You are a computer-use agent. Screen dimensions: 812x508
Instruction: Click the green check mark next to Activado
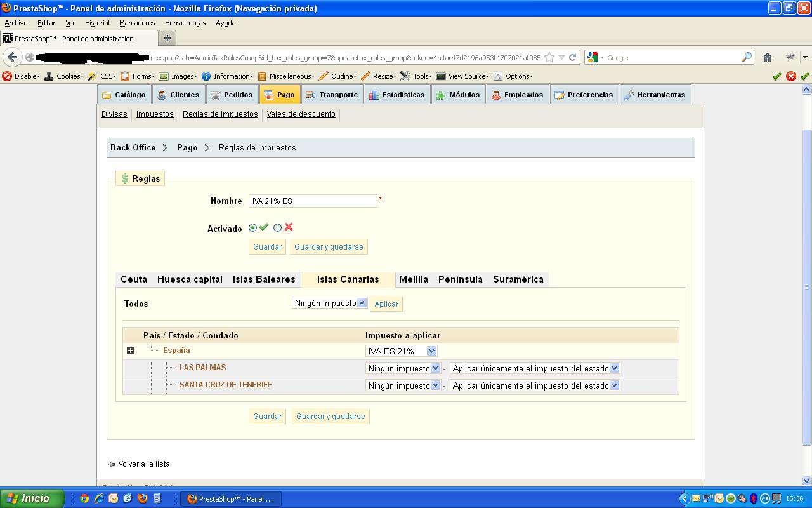264,227
